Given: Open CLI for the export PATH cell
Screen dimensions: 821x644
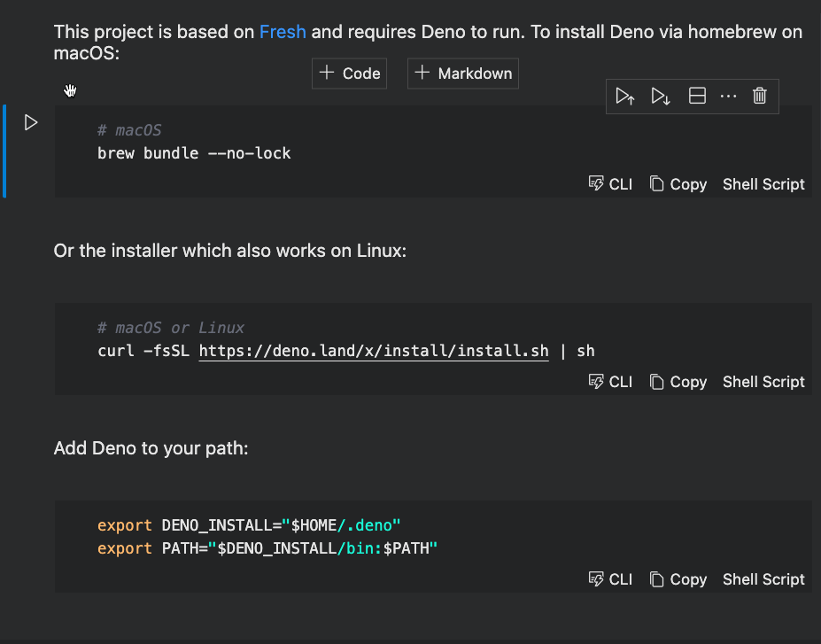Looking at the screenshot, I should 610,578.
